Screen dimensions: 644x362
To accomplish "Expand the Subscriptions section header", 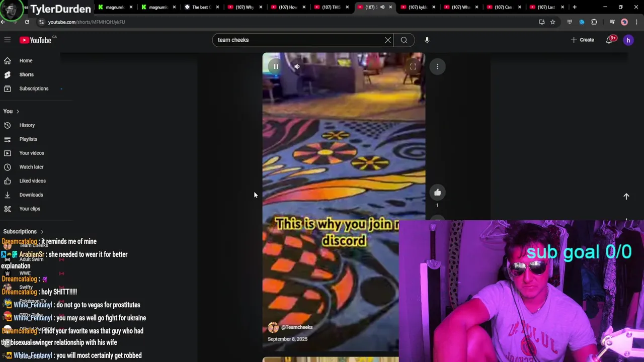I will tap(23, 231).
